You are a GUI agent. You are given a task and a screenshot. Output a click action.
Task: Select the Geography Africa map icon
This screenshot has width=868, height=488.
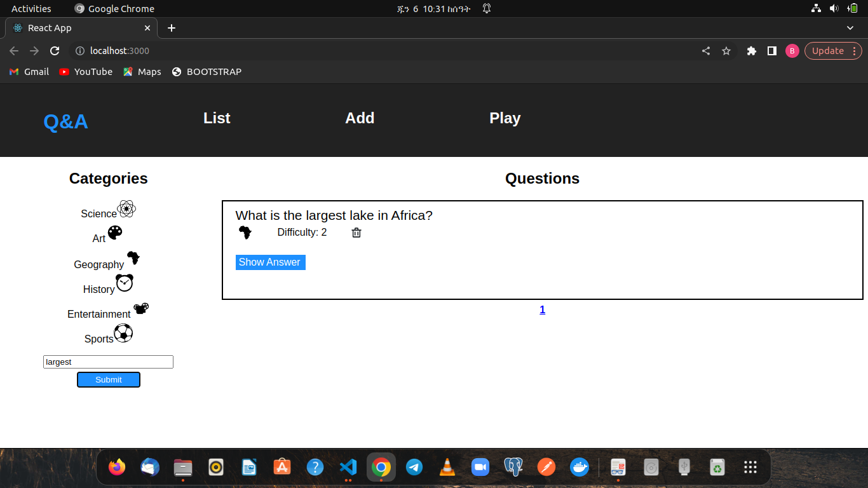coord(133,257)
